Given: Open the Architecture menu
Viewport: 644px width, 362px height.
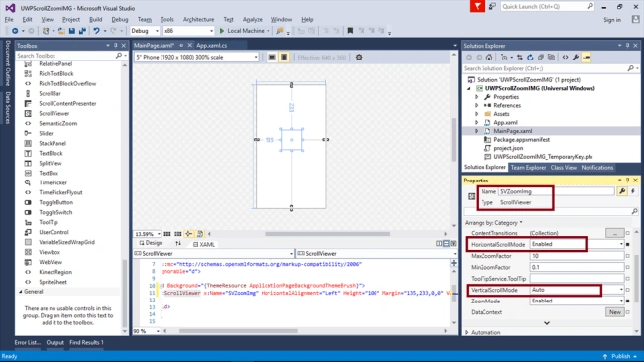Looking at the screenshot, I should 199,19.
